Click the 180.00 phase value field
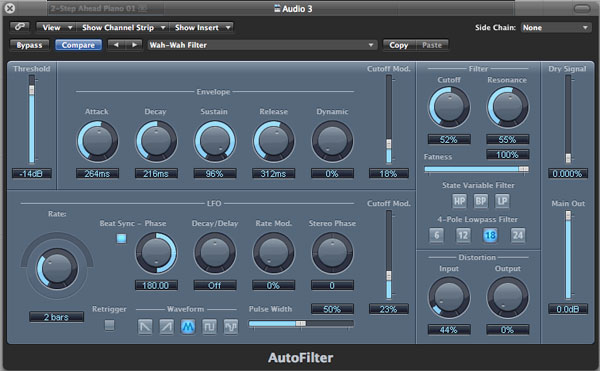Viewport: 600px width, 371px height. pyautogui.click(x=156, y=285)
